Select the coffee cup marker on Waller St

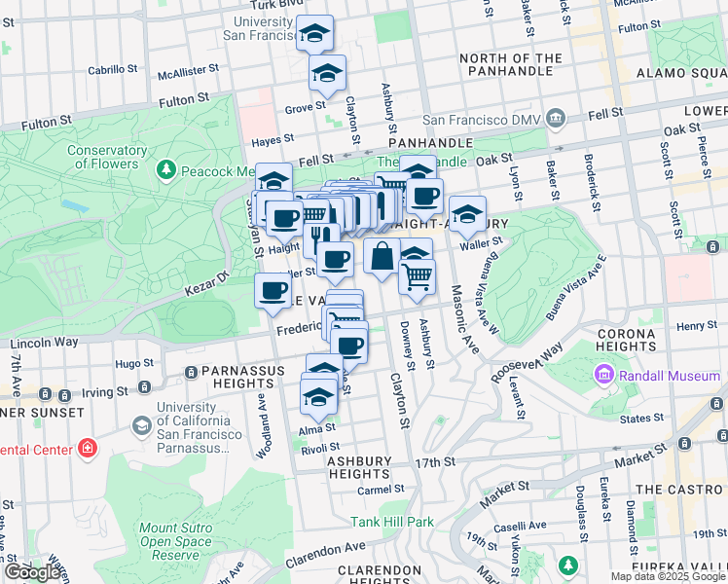click(335, 261)
